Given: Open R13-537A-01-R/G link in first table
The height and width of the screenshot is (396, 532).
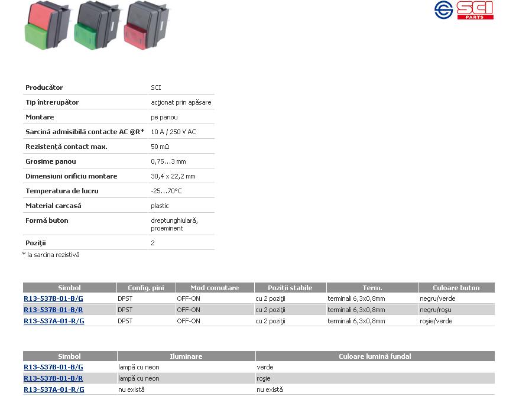Looking at the screenshot, I should [54, 321].
